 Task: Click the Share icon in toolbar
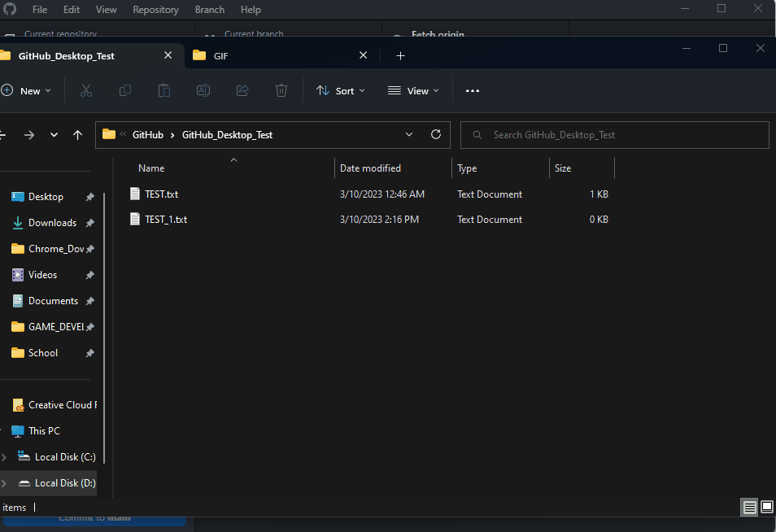242,90
